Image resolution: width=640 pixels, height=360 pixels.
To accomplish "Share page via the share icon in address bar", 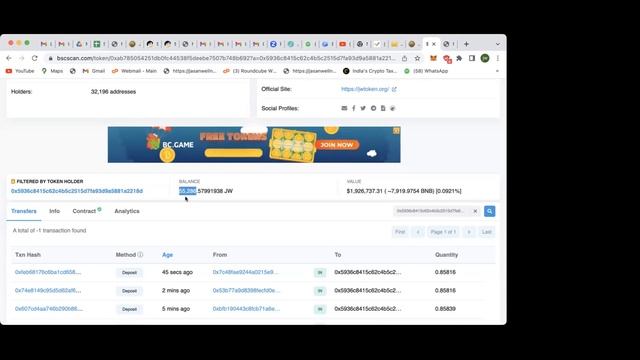I will click(404, 58).
